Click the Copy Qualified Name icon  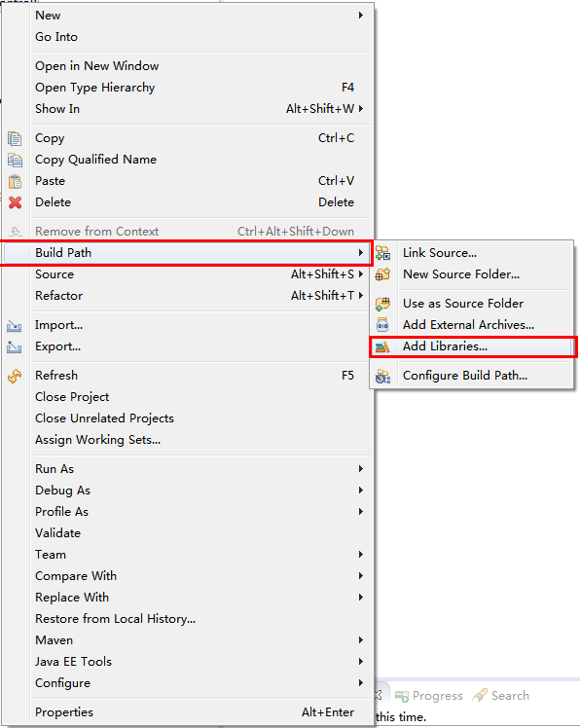(x=15, y=160)
